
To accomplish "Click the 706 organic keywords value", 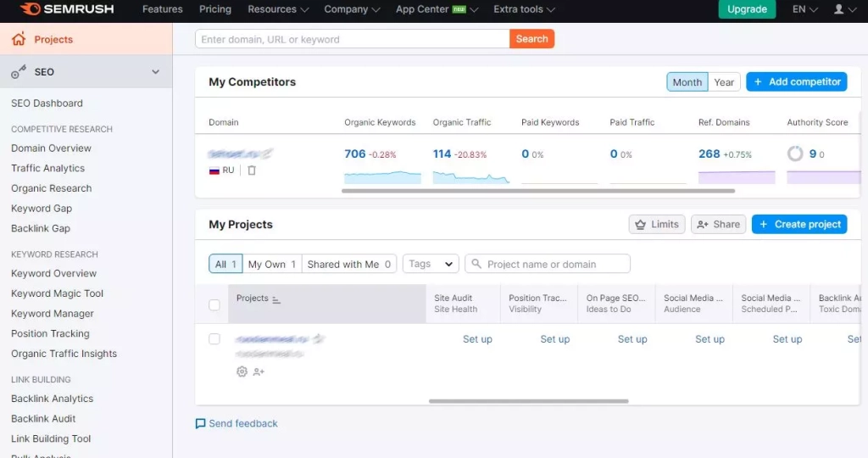I will coord(355,154).
